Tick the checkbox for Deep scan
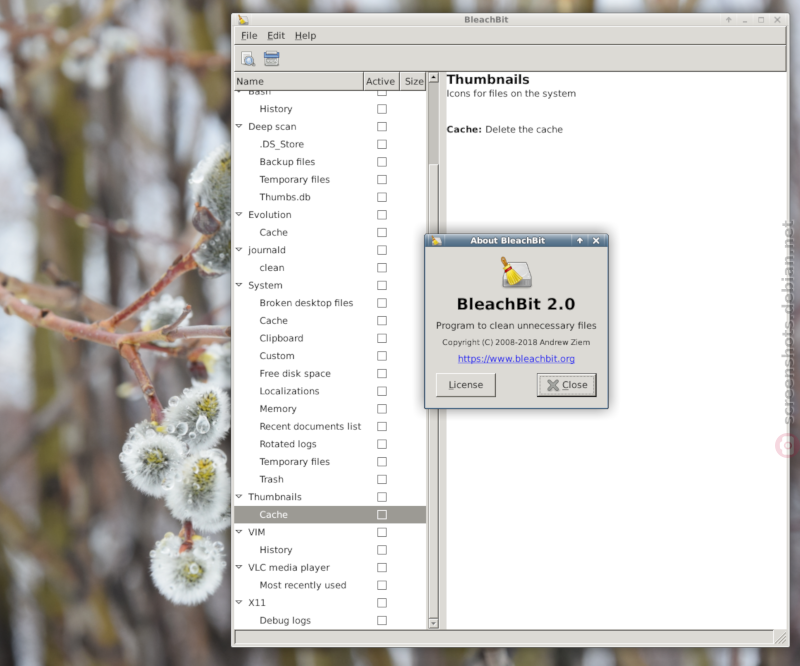 point(382,127)
